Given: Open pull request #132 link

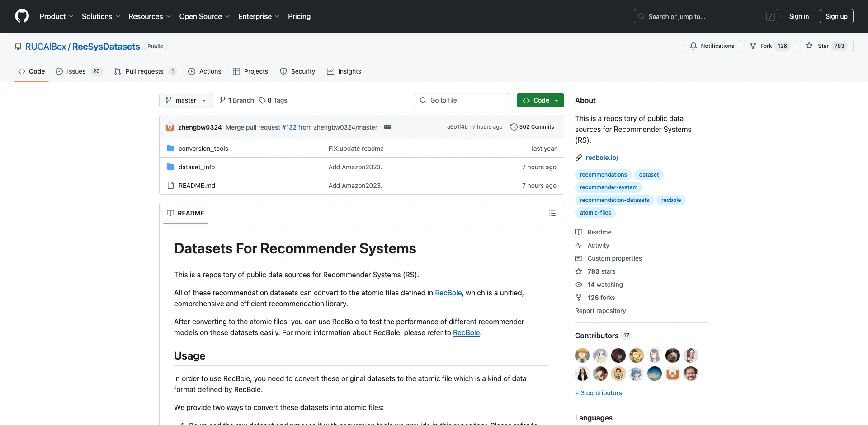Looking at the screenshot, I should [x=289, y=127].
